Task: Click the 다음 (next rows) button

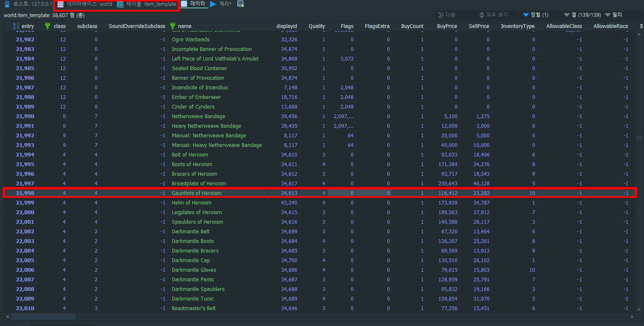Action: (446, 15)
